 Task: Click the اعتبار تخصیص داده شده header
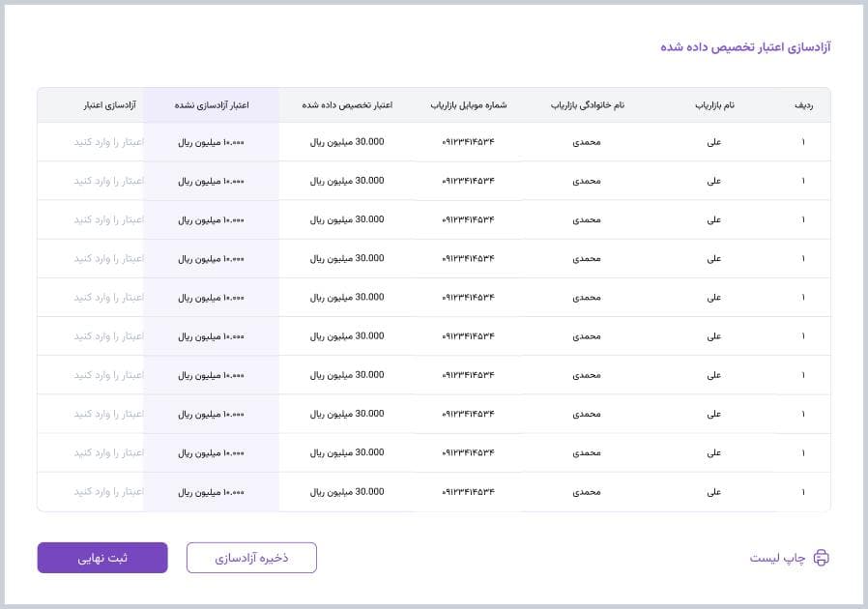click(x=347, y=105)
